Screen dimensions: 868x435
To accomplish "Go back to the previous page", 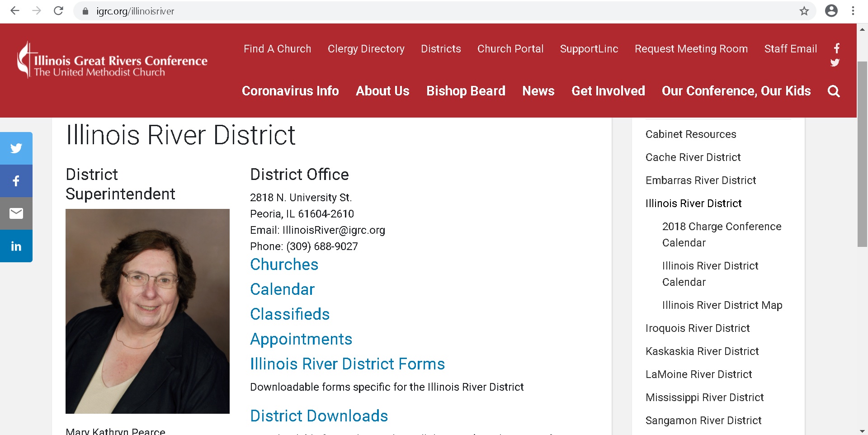I will [15, 11].
